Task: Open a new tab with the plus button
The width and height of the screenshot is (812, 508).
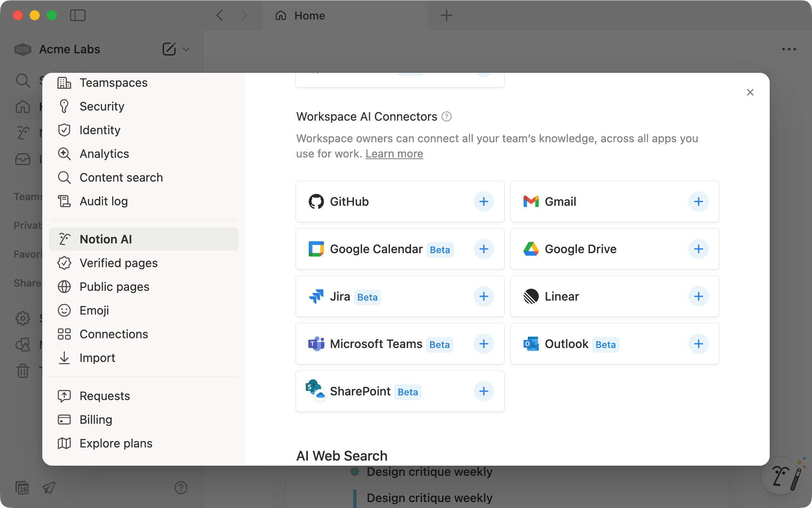Action: coord(447,15)
